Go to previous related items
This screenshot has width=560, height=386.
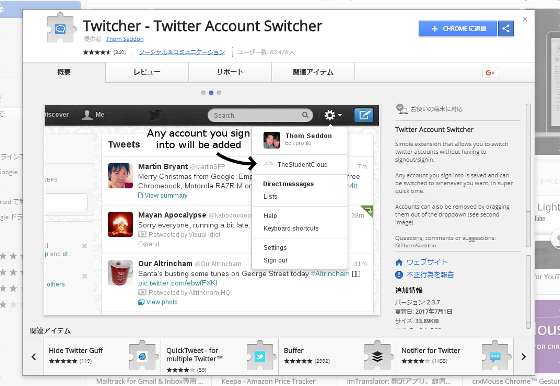click(x=34, y=356)
